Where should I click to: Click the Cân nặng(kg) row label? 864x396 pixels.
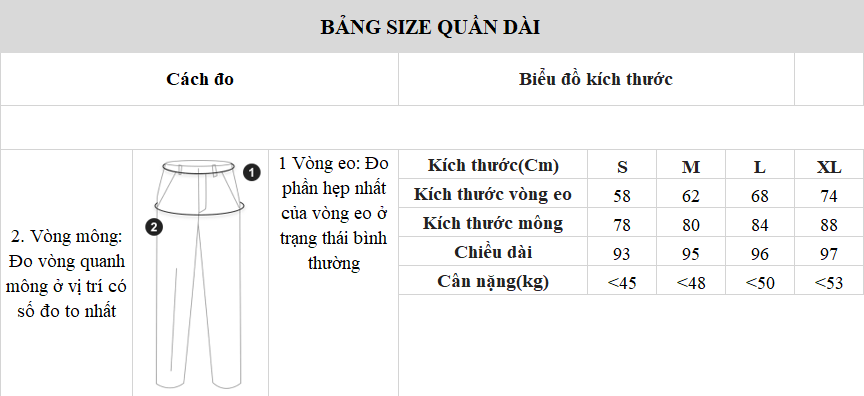pyautogui.click(x=493, y=281)
